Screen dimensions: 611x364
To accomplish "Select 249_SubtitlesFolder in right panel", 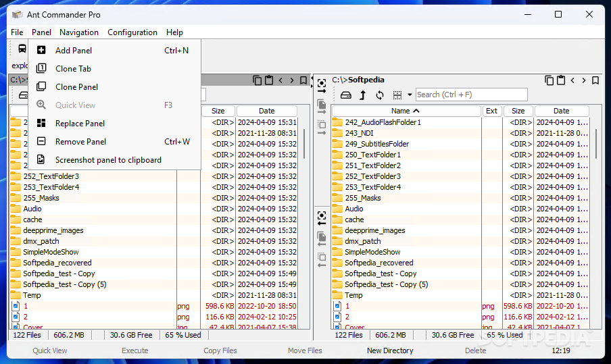I will pyautogui.click(x=377, y=144).
